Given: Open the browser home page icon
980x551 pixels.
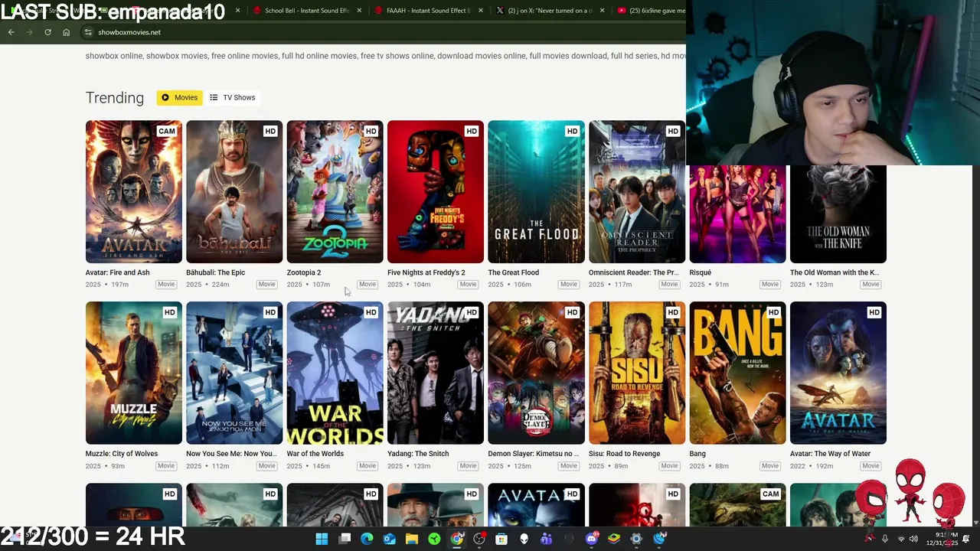Looking at the screenshot, I should coord(66,32).
